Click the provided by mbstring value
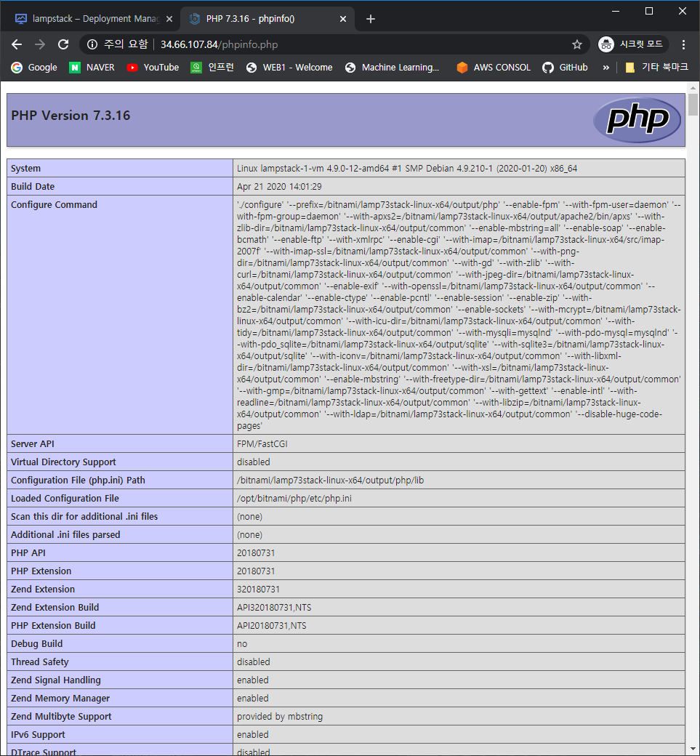The width and height of the screenshot is (700, 756). [280, 717]
